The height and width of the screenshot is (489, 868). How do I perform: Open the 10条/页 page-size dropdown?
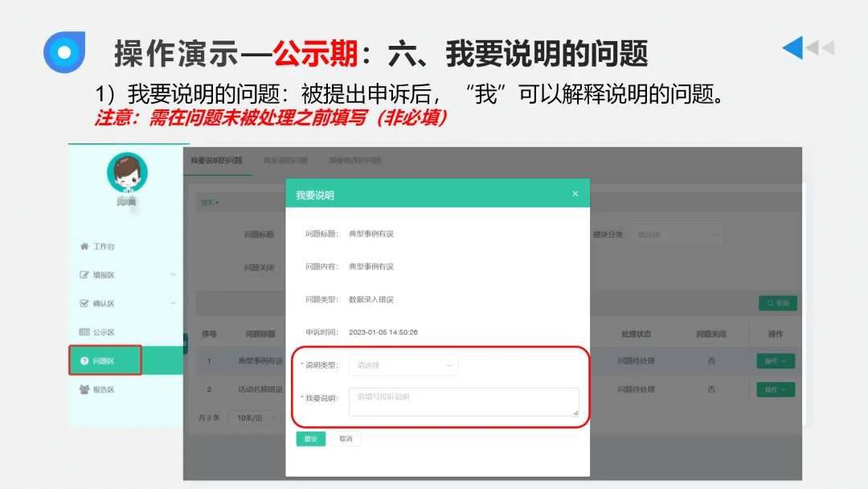coord(256,417)
